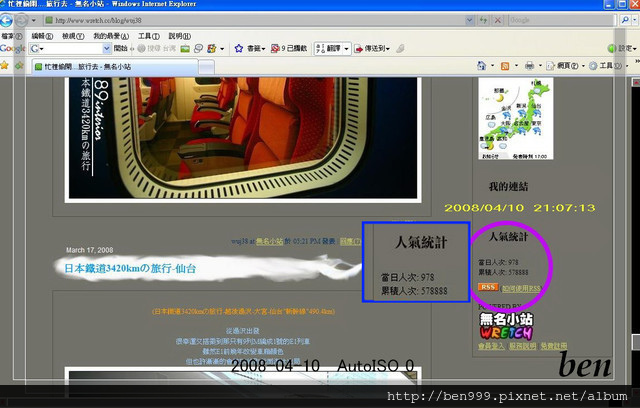The image size is (640, 408).
Task: Select the 忙裡偷閒...旅行去 - 無名小站 tab
Action: pyautogui.click(x=115, y=67)
